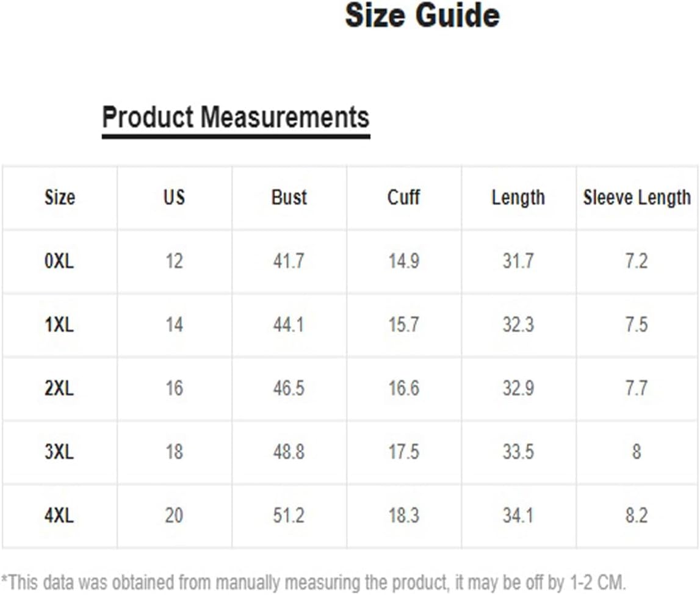Select the Size column header
Viewport: 700px width, 595px height.
[x=60, y=197]
